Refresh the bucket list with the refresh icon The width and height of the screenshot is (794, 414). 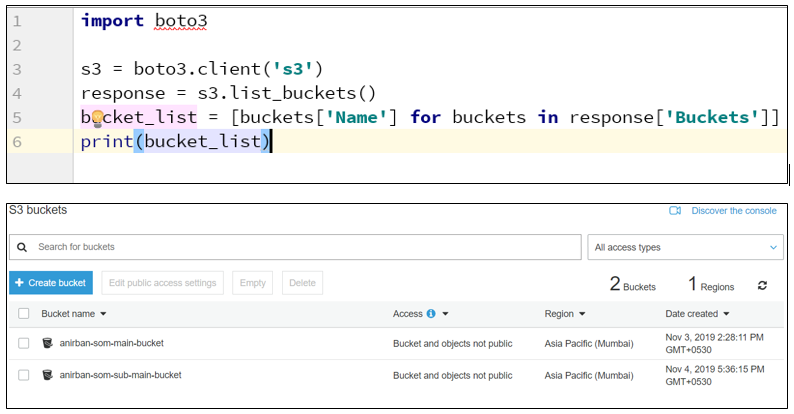point(762,285)
